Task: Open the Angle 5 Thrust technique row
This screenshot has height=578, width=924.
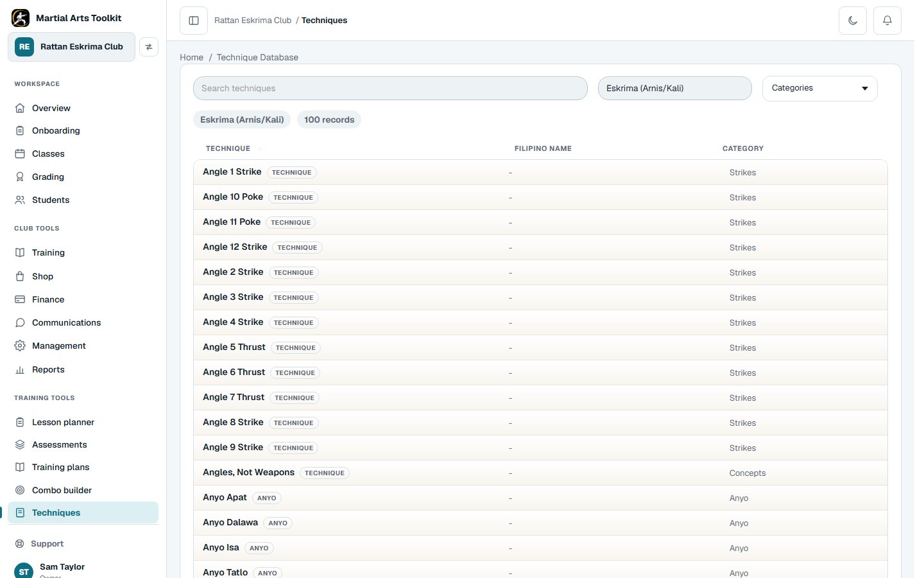Action: tap(540, 347)
